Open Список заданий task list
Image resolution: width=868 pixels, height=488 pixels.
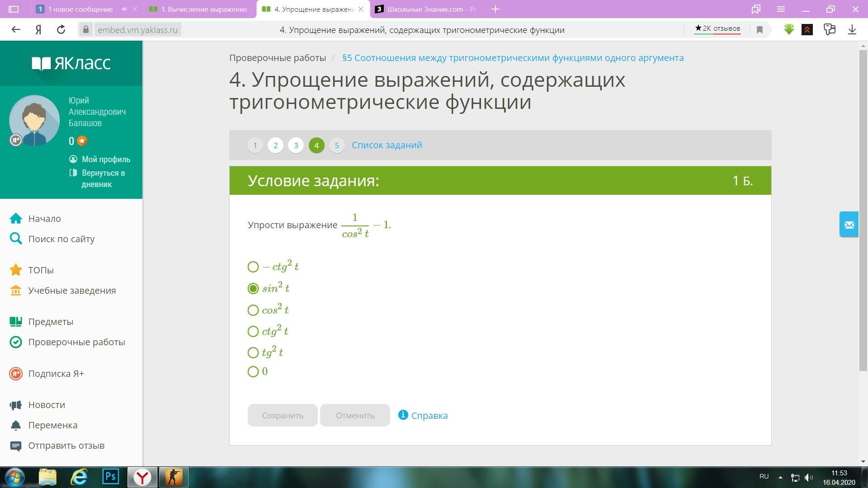point(387,145)
